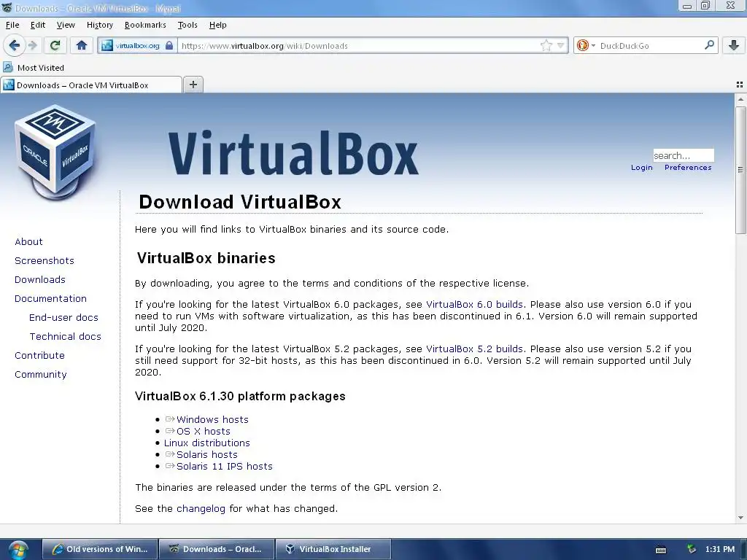This screenshot has height=560, width=747.
Task: Select the Downloads – Oracle VM VirtualBox tab
Action: [91, 85]
